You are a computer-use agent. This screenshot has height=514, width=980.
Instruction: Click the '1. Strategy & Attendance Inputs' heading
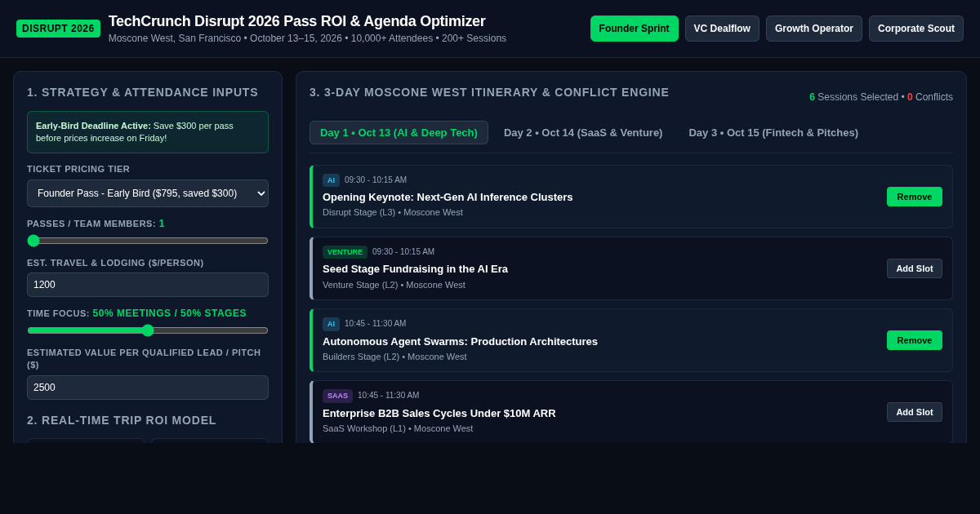(x=142, y=92)
